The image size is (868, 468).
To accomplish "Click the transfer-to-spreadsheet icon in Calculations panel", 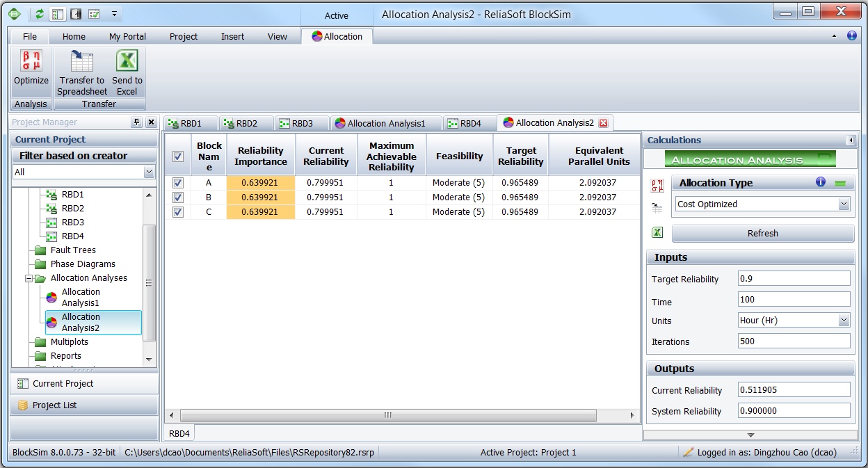I will click(x=657, y=207).
